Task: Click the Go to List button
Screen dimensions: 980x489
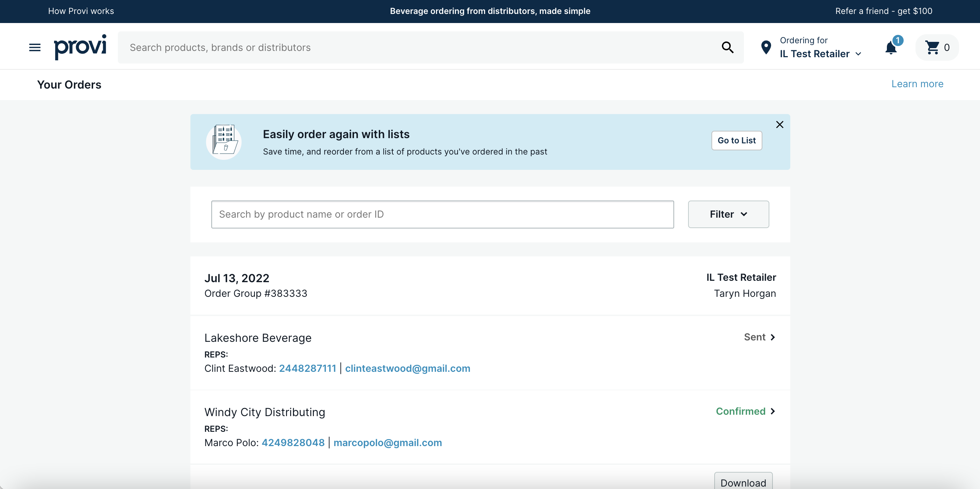Action: point(736,141)
